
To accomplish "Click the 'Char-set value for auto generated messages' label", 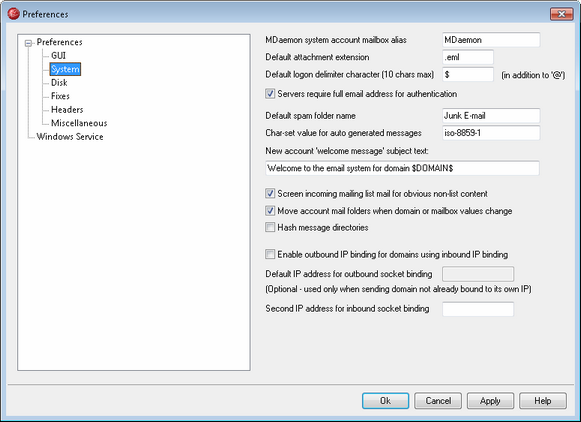I will tap(343, 133).
